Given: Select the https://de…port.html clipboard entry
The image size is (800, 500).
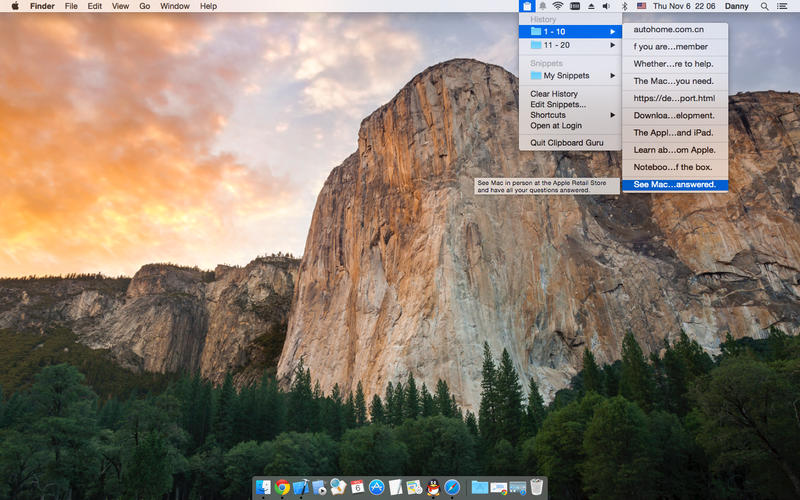Looking at the screenshot, I should click(674, 98).
